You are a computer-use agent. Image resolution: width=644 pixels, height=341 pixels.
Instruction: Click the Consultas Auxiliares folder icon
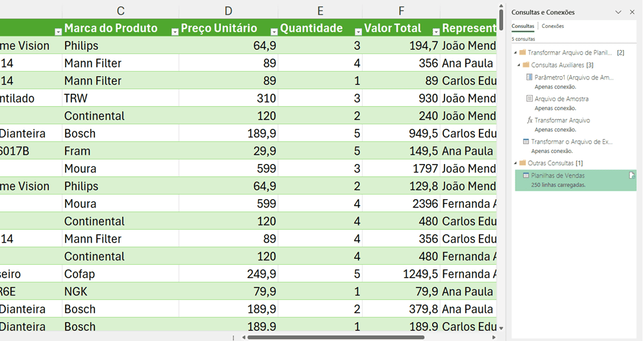coord(526,65)
